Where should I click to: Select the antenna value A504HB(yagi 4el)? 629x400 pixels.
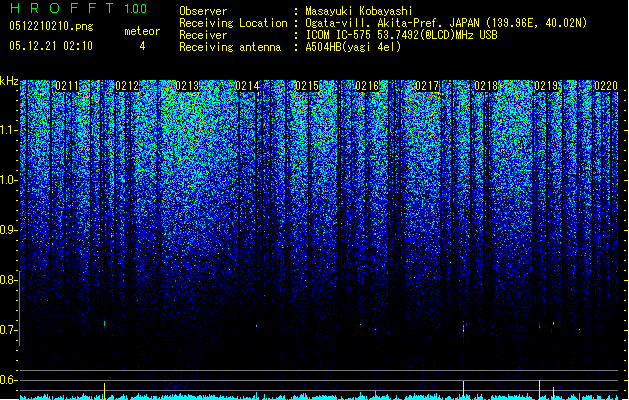pyautogui.click(x=353, y=47)
